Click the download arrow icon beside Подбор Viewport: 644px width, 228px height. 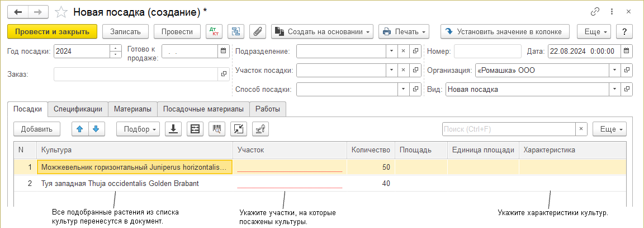pos(173,129)
